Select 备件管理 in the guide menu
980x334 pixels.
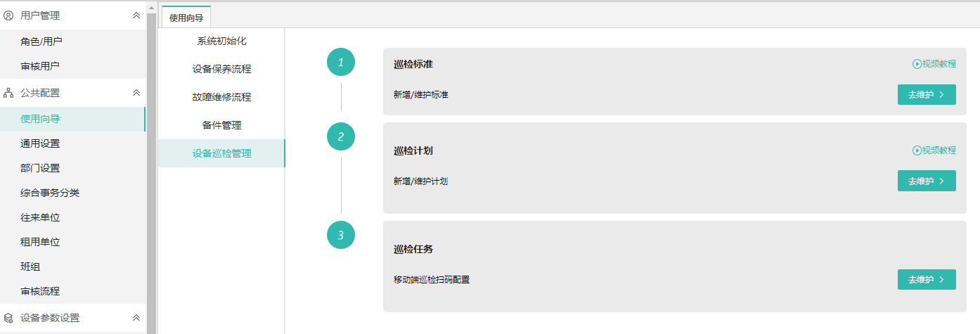click(x=221, y=125)
